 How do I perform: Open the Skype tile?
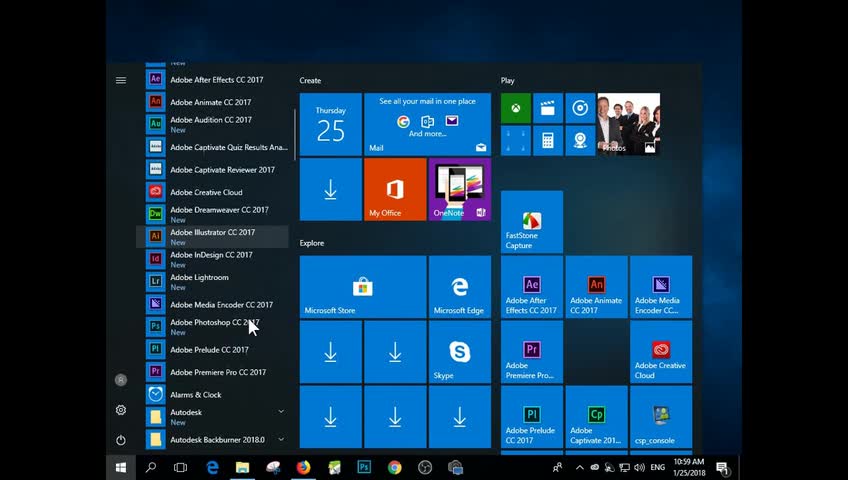click(460, 352)
